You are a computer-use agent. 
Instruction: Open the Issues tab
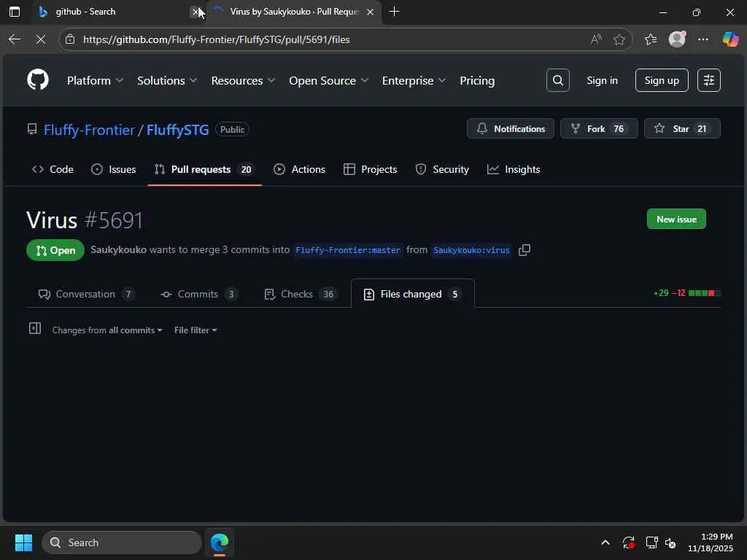click(x=113, y=169)
